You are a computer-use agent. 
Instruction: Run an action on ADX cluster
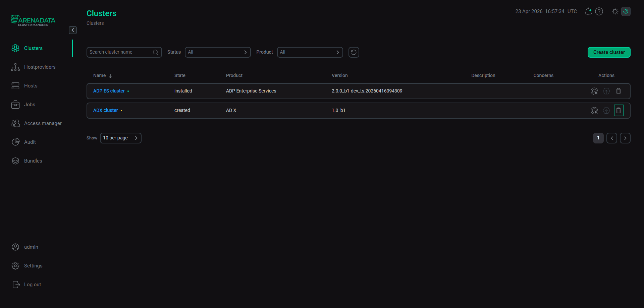[594, 111]
